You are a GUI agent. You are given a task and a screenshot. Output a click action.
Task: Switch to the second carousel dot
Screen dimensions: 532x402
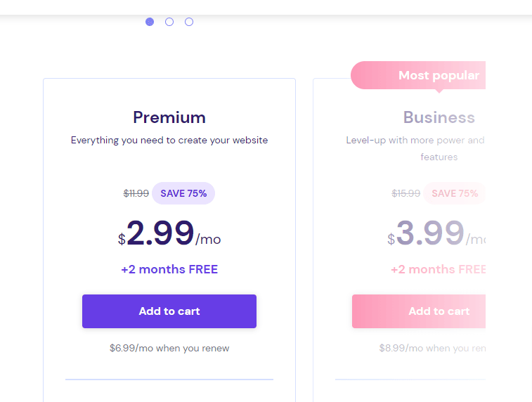tap(169, 22)
